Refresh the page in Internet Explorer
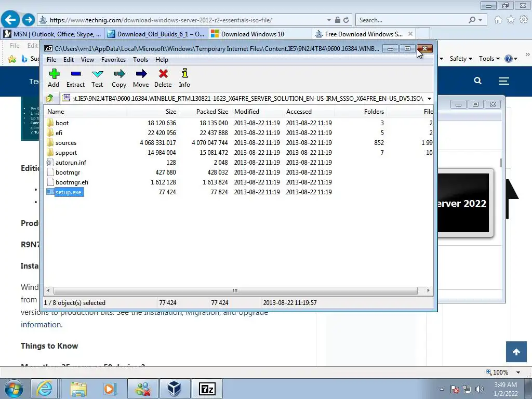Image resolution: width=532 pixels, height=399 pixels. pos(346,20)
